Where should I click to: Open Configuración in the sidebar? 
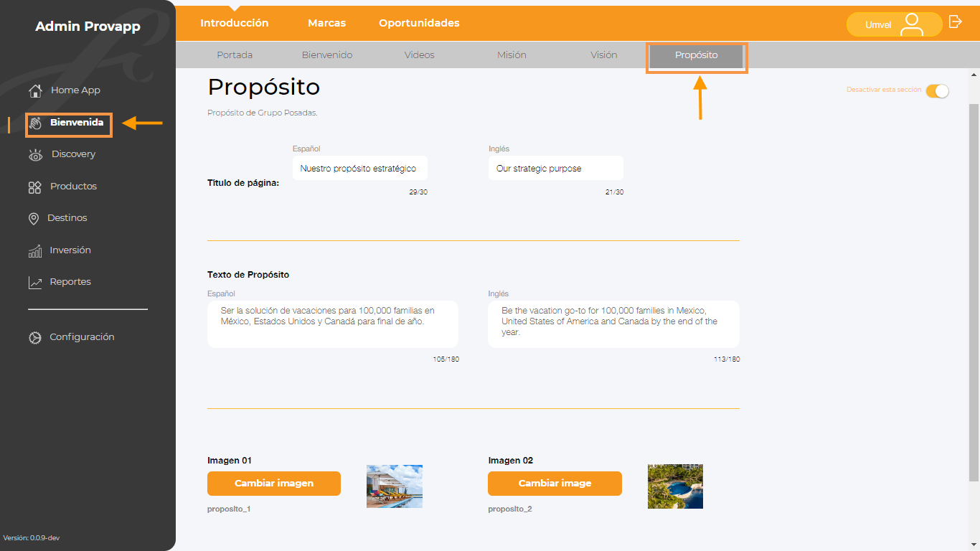[x=82, y=337]
